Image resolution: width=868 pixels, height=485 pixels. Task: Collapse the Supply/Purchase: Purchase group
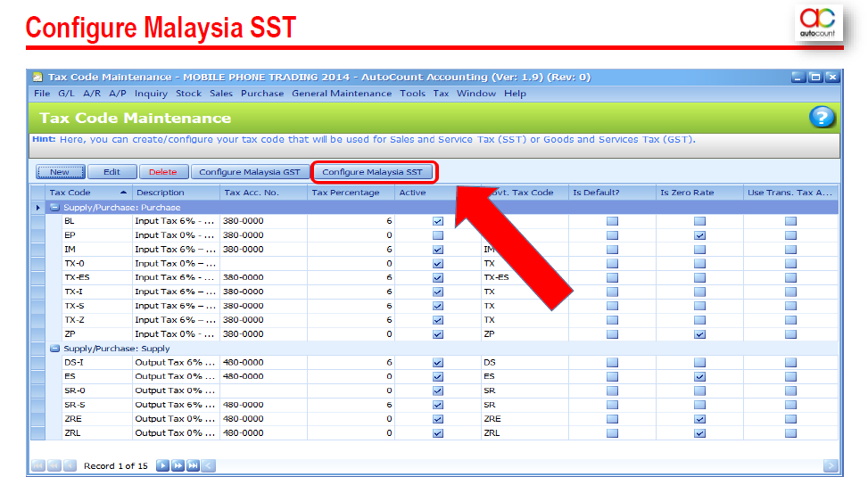click(54, 208)
